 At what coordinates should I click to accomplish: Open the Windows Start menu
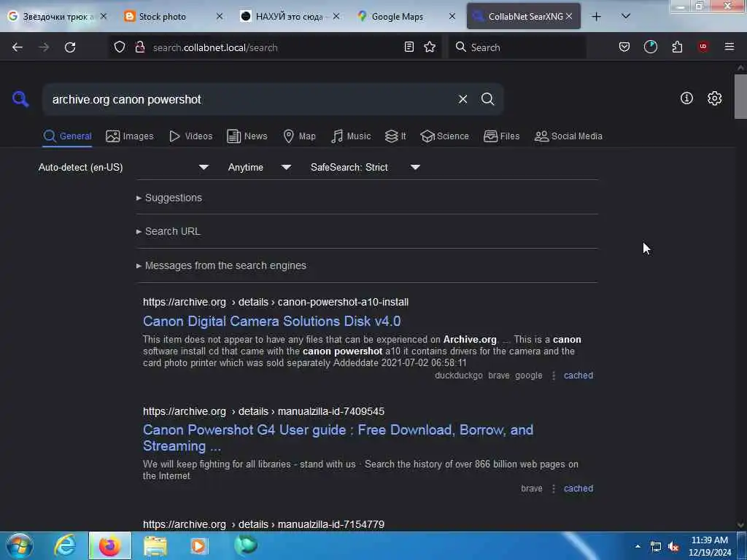20,545
